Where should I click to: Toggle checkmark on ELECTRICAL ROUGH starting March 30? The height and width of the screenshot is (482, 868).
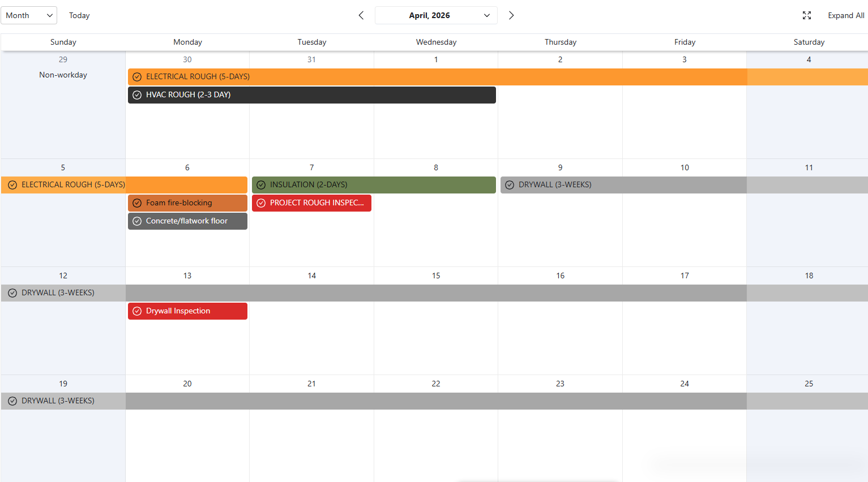137,77
